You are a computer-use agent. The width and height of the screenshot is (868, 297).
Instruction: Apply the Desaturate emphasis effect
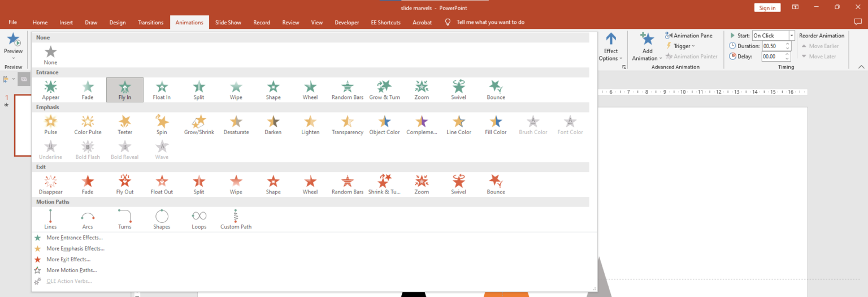[x=236, y=125]
